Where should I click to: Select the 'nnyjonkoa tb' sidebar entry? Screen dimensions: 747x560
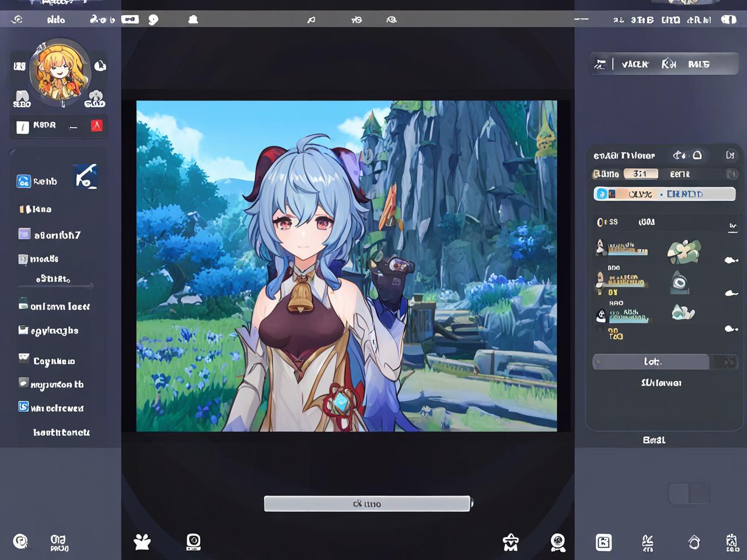[51, 384]
